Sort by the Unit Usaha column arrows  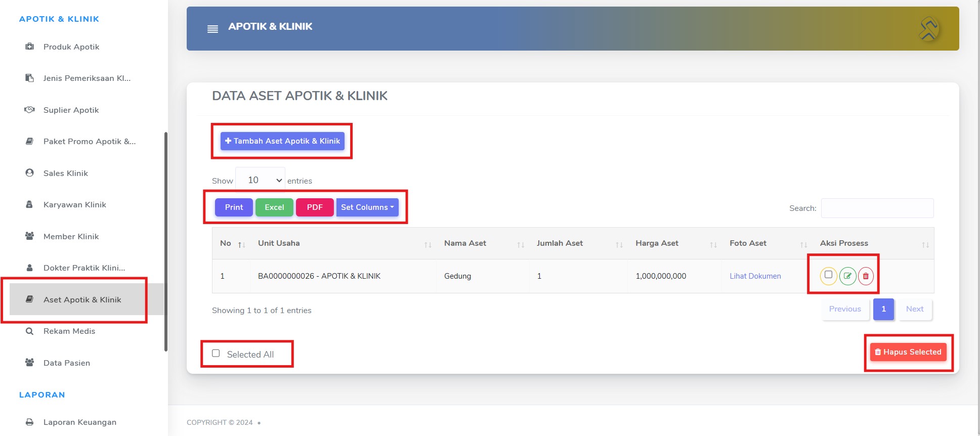click(428, 245)
